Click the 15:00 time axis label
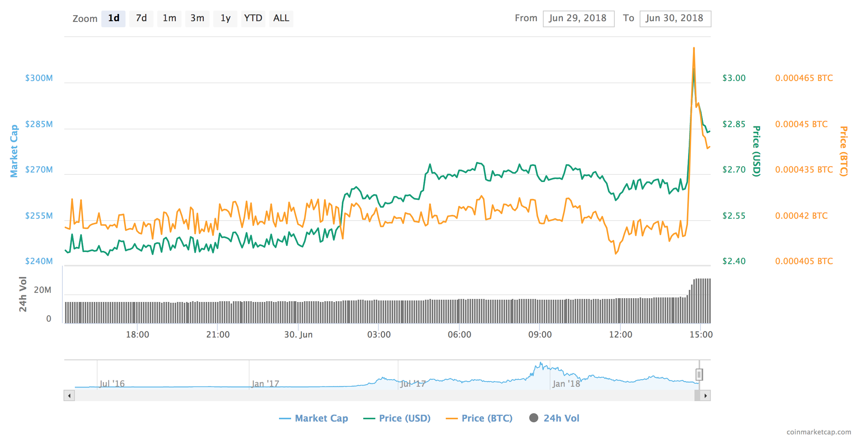 [701, 335]
